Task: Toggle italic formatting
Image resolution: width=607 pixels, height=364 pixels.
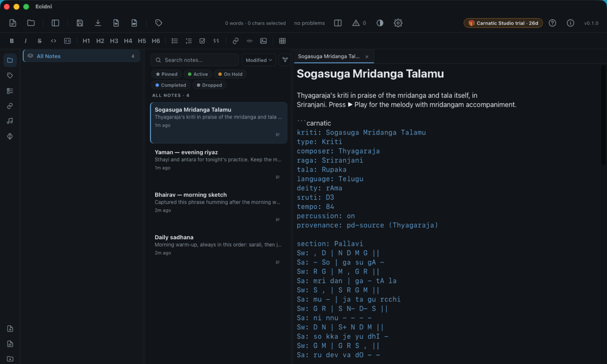Action: click(25, 41)
